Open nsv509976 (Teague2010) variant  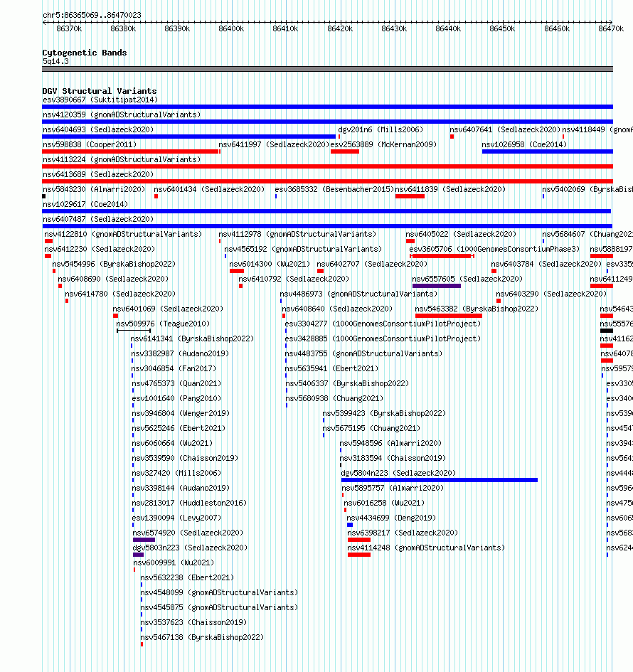pyautogui.click(x=164, y=324)
